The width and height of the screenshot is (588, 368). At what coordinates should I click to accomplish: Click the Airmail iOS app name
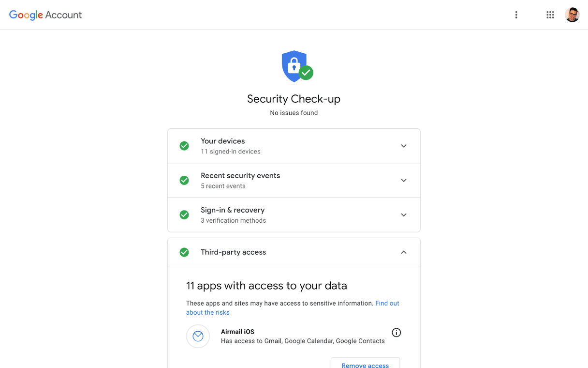[237, 332]
